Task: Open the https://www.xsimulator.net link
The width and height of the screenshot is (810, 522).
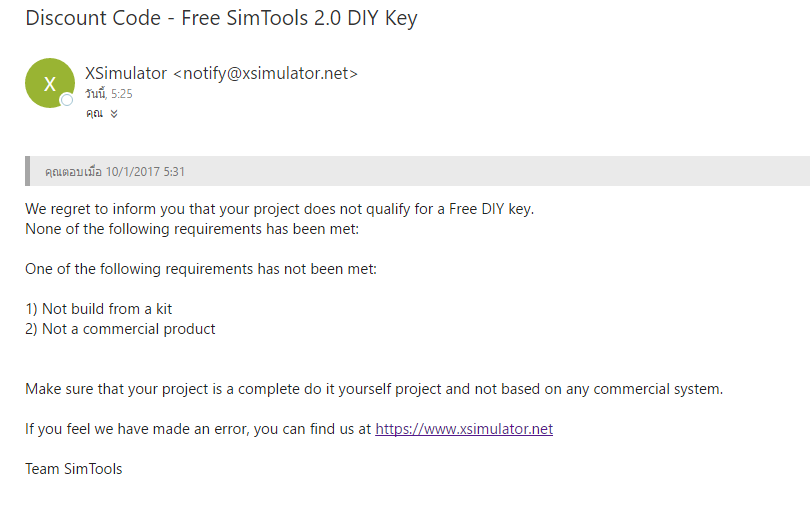Action: pyautogui.click(x=464, y=429)
